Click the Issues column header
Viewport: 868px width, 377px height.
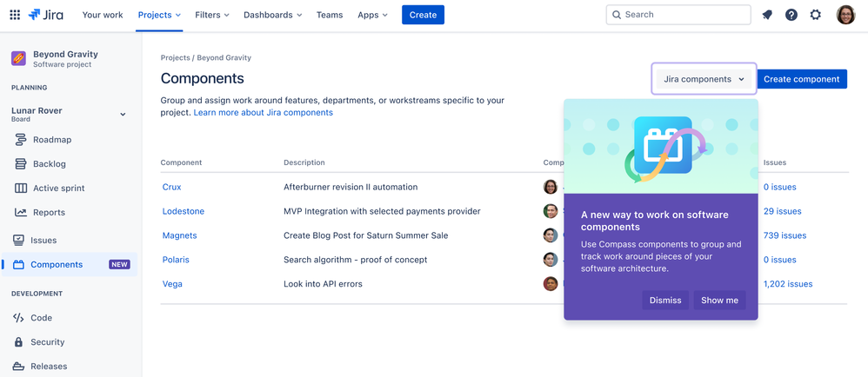775,162
